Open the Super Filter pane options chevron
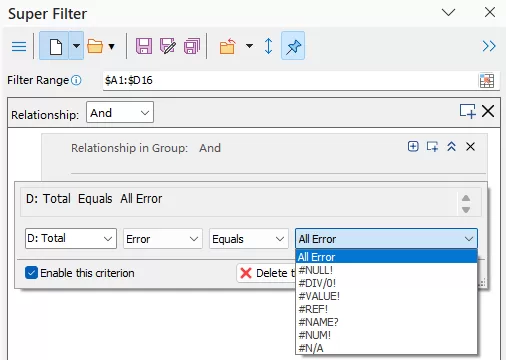Image resolution: width=506 pixels, height=360 pixels. 448,12
